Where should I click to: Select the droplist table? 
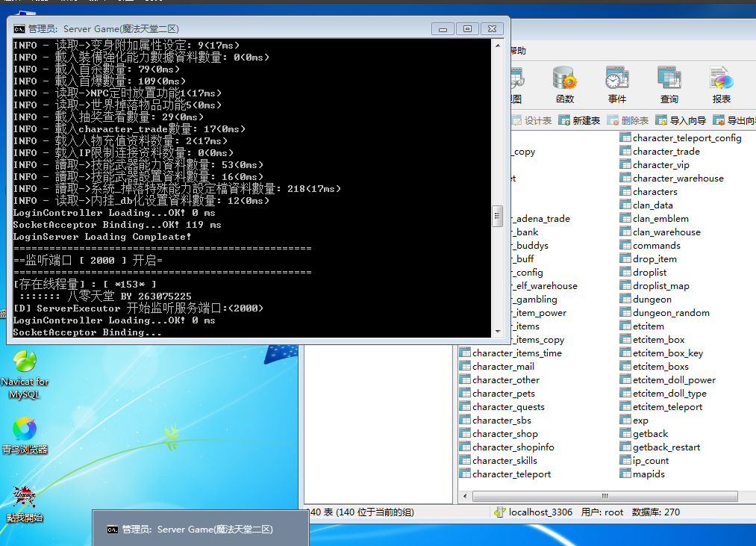click(643, 273)
